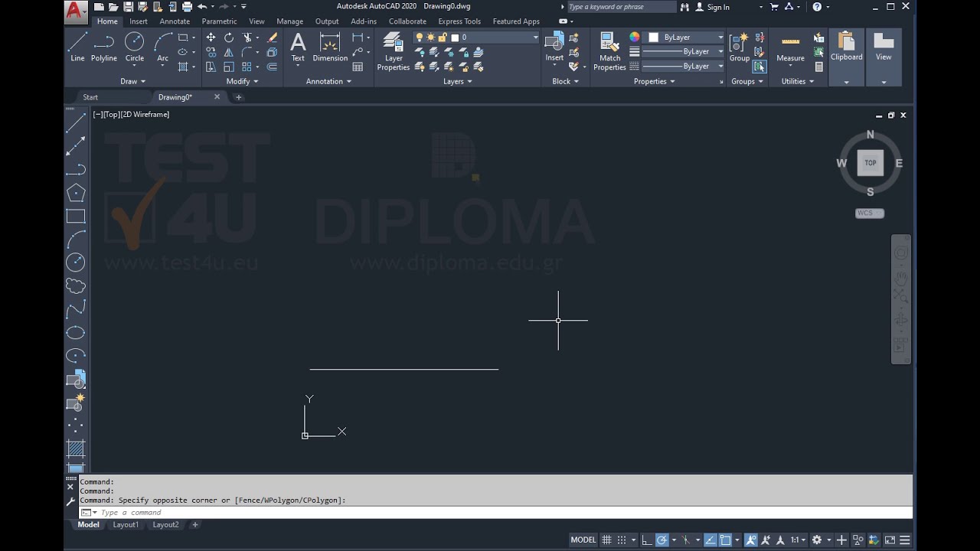The width and height of the screenshot is (980, 551).
Task: Click the white layer color swatch
Action: click(455, 37)
